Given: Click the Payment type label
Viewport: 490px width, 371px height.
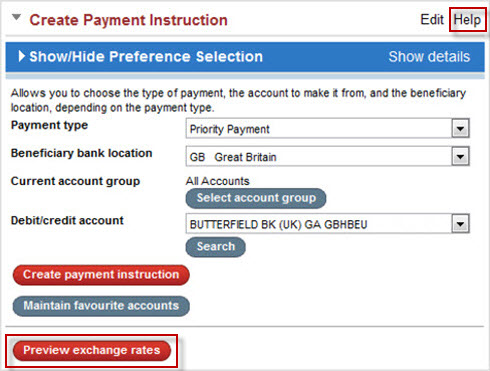Looking at the screenshot, I should tap(49, 126).
